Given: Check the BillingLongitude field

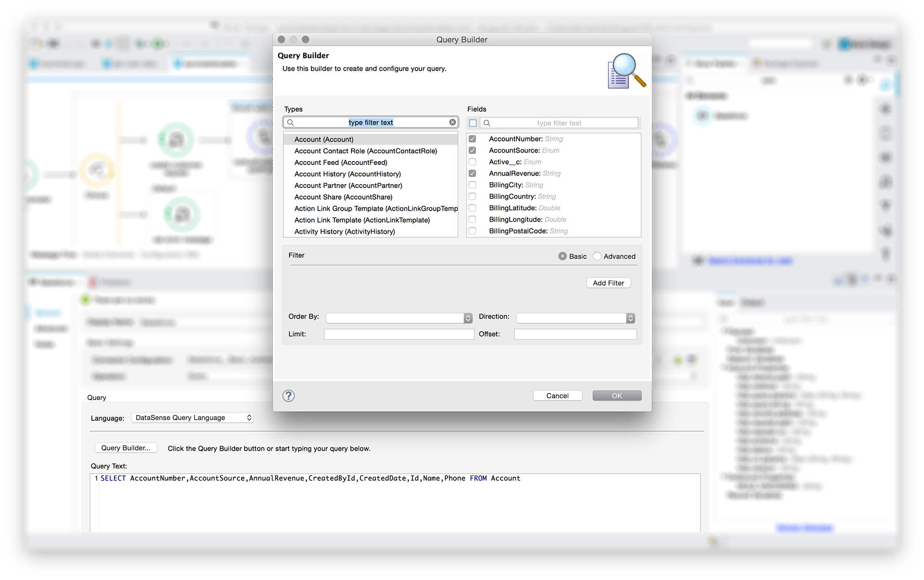Looking at the screenshot, I should (473, 220).
